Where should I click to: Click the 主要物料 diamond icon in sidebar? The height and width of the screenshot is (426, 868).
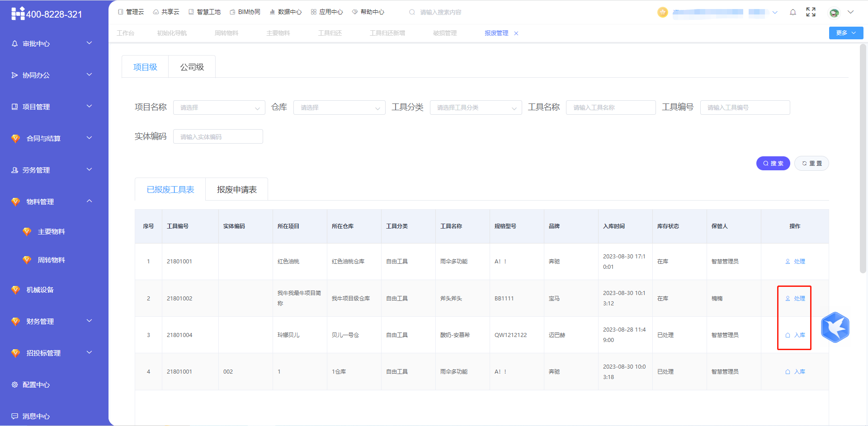[27, 232]
